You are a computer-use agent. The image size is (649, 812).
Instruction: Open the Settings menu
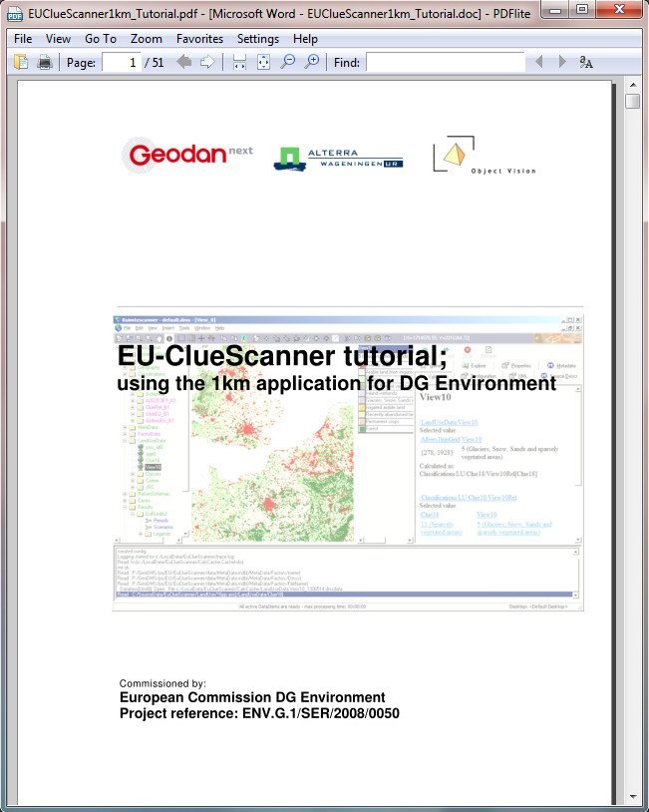click(x=258, y=39)
